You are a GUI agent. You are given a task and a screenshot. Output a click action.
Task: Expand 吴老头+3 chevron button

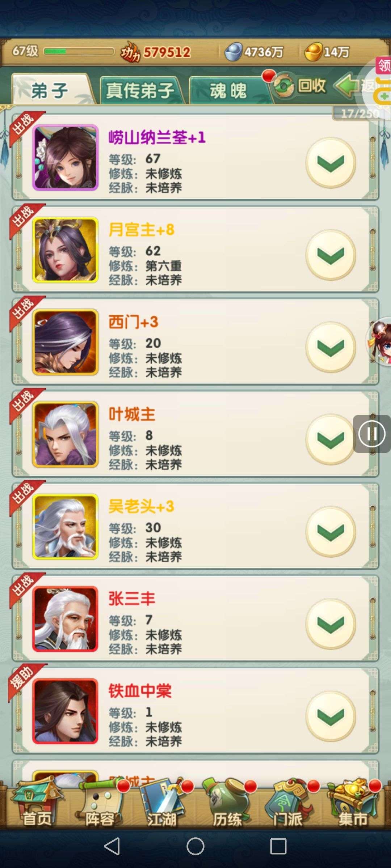pyautogui.click(x=331, y=532)
